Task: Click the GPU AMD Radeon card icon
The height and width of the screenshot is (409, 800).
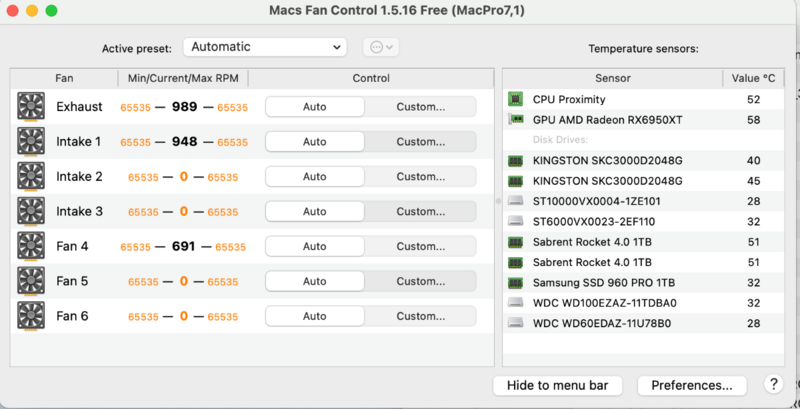Action: pos(516,119)
